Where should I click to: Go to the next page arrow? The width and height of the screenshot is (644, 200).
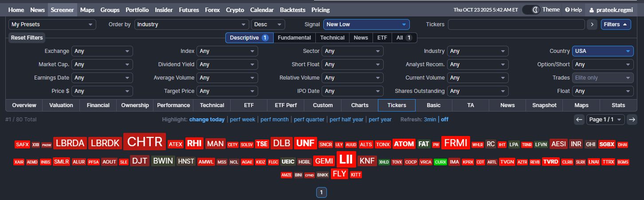(x=632, y=119)
